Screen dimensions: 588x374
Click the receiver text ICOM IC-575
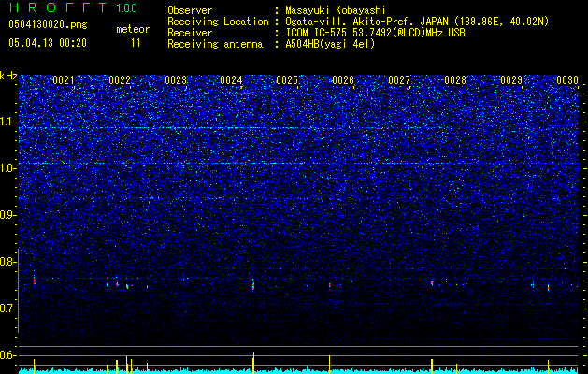317,33
